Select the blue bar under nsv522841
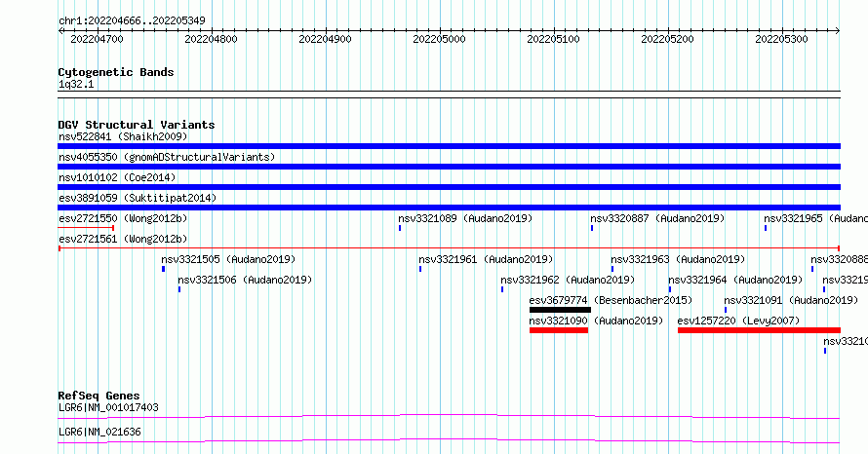This screenshot has width=868, height=454. (449, 146)
